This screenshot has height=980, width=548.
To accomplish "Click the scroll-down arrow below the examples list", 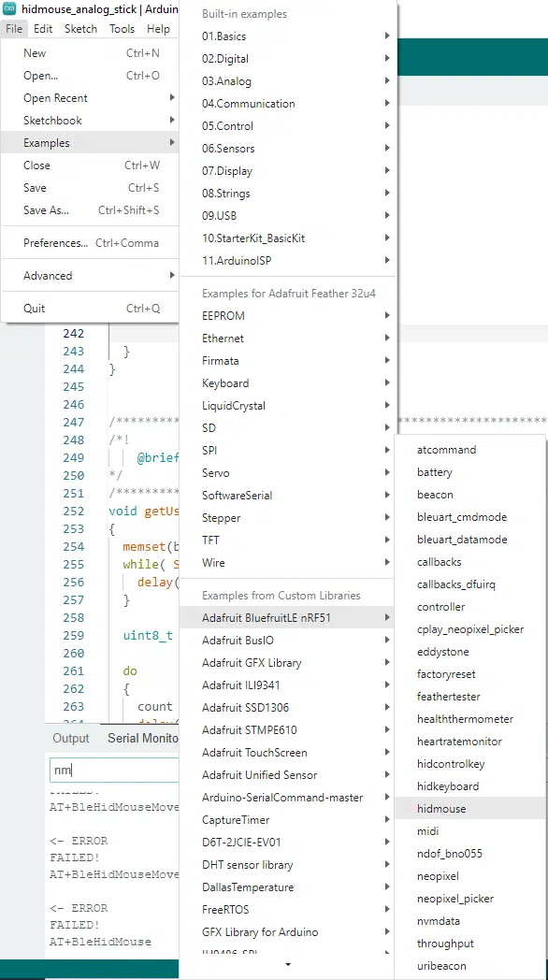I will [x=287, y=966].
